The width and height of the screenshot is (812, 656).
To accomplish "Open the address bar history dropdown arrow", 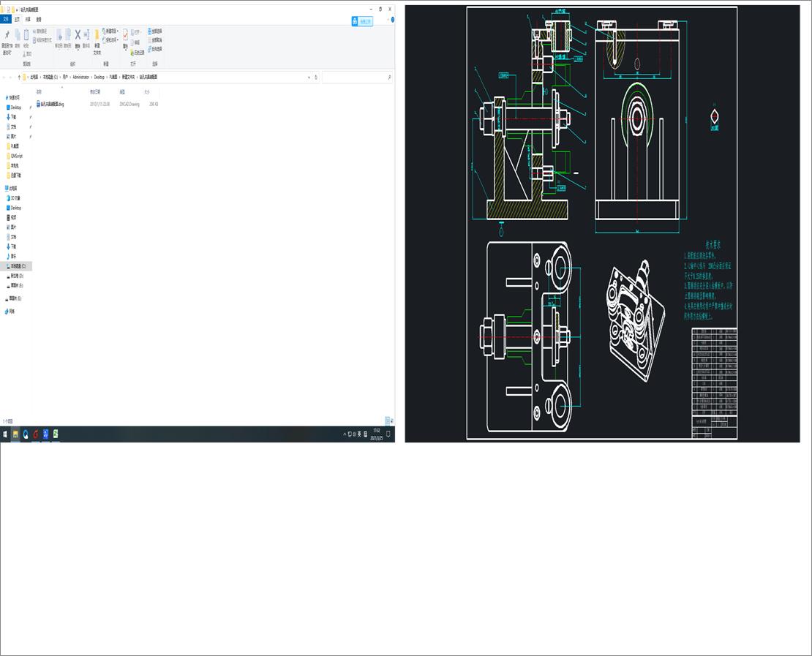I will (x=309, y=77).
